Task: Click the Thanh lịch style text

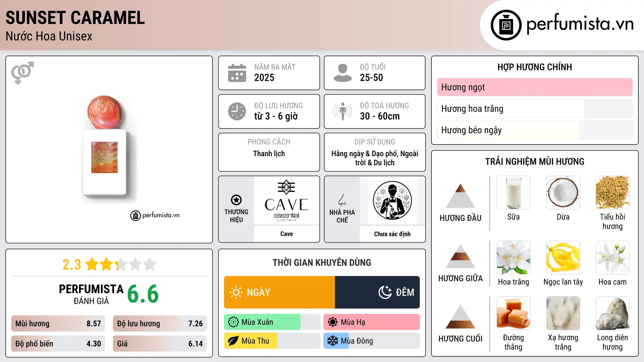Action: pos(269,154)
